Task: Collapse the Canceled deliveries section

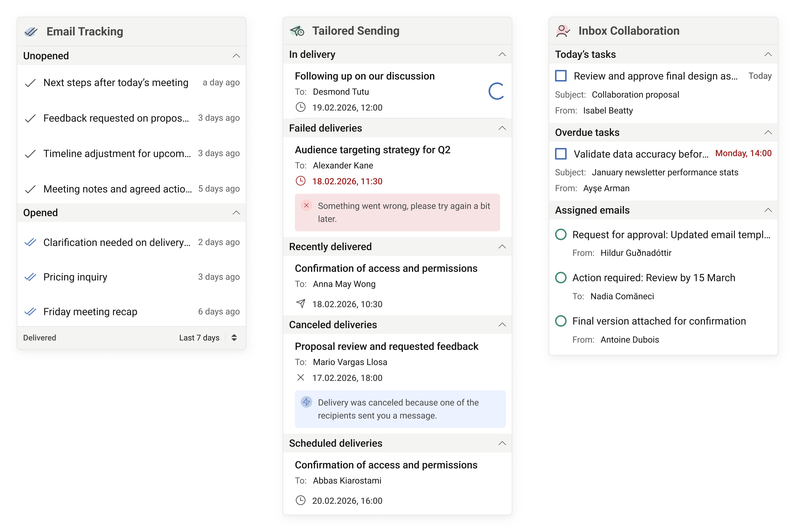Action: [502, 324]
